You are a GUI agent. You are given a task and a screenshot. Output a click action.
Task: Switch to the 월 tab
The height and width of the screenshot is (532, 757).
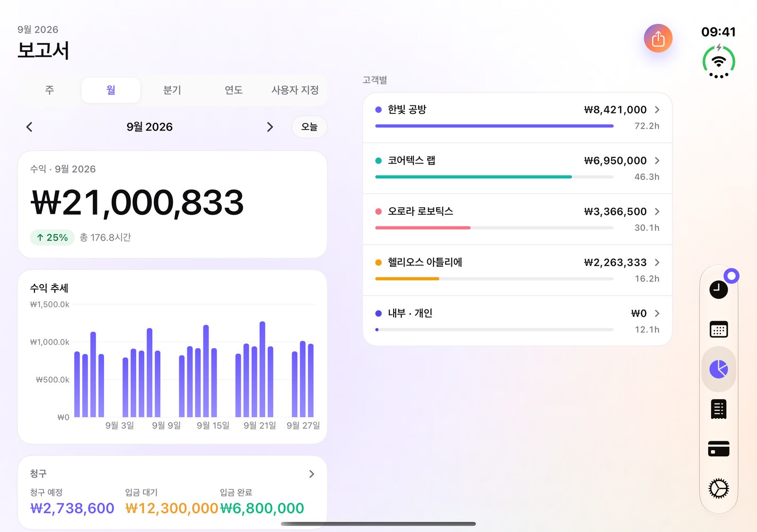[111, 90]
